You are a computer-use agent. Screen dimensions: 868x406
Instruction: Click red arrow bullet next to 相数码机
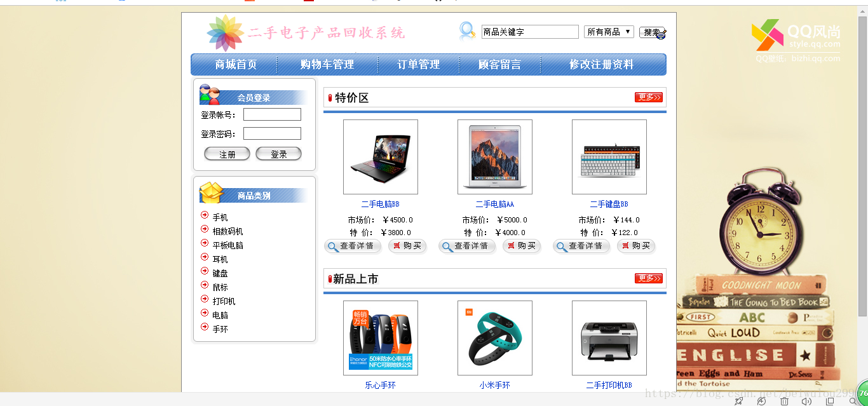(x=205, y=229)
